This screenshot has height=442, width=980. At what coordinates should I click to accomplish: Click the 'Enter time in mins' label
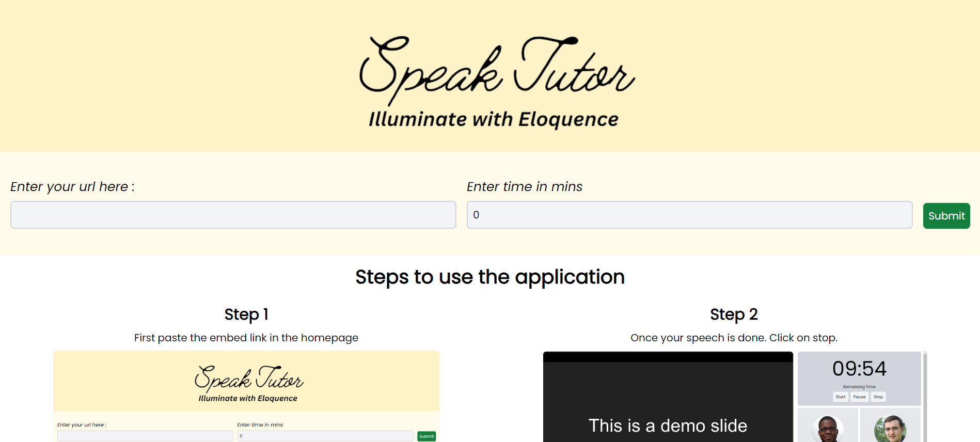point(525,187)
